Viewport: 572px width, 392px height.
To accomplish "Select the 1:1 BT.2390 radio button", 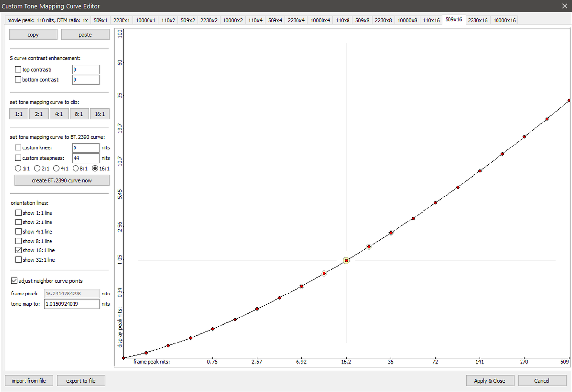I will pyautogui.click(x=18, y=168).
